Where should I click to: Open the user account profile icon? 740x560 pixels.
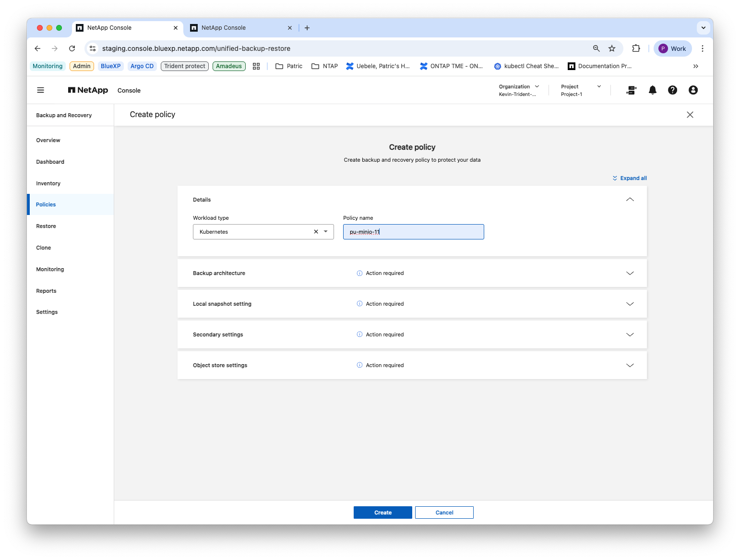point(693,90)
